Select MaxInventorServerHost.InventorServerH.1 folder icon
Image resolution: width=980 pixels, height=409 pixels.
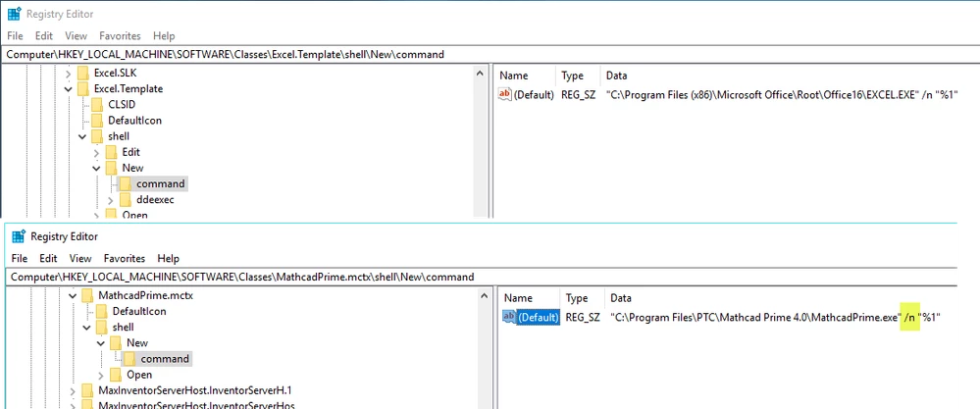point(87,391)
